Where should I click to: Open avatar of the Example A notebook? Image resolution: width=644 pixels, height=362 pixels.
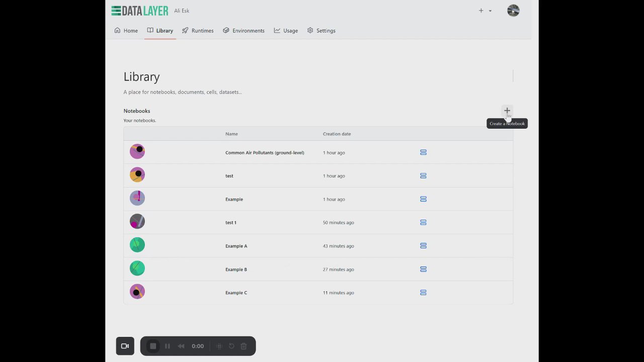(137, 245)
